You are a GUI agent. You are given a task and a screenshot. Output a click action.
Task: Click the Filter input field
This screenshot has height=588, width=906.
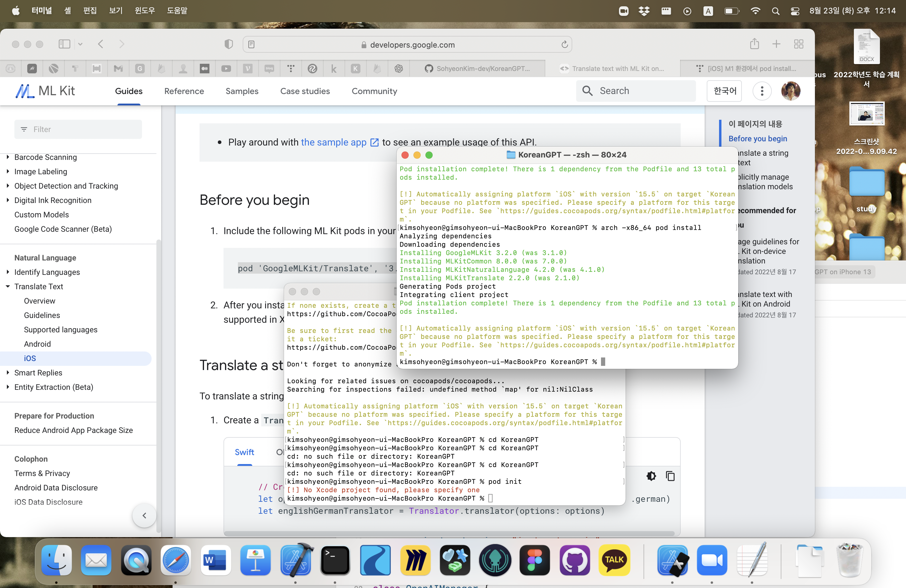pos(78,129)
